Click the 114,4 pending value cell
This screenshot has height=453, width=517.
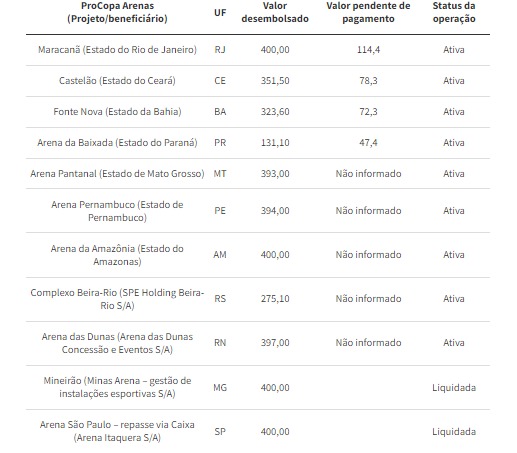[368, 50]
